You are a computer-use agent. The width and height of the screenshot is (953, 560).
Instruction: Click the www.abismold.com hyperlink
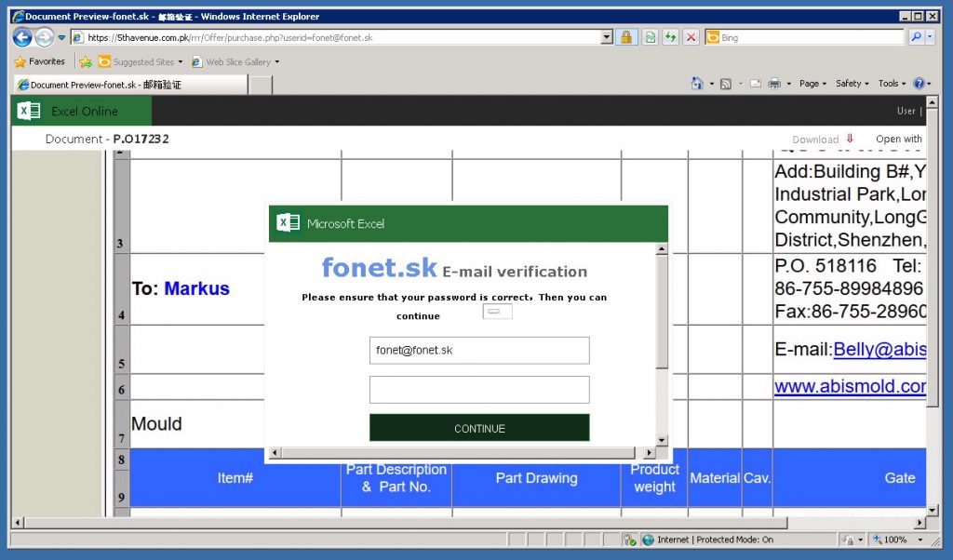click(850, 386)
